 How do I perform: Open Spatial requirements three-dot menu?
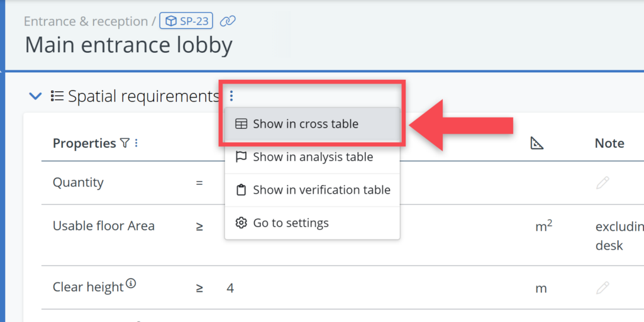231,96
